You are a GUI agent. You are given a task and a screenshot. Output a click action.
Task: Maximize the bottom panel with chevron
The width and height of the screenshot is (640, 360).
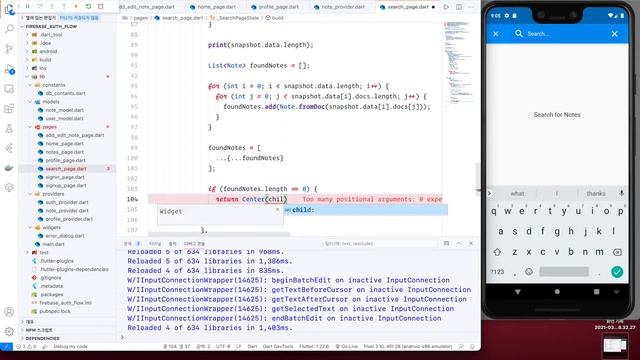click(x=459, y=243)
